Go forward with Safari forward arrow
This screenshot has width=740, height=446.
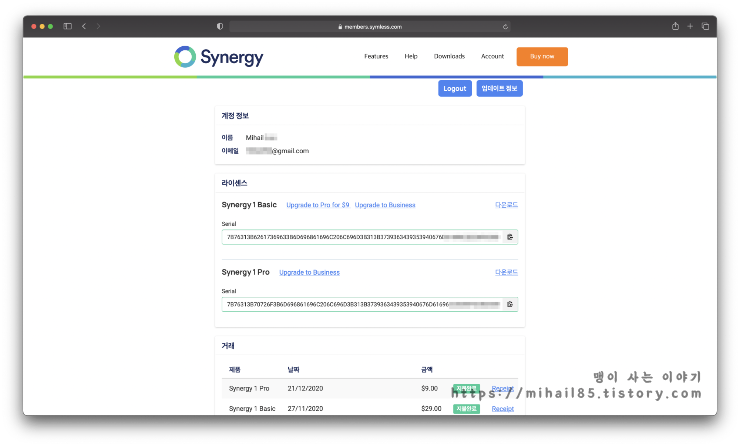click(98, 26)
